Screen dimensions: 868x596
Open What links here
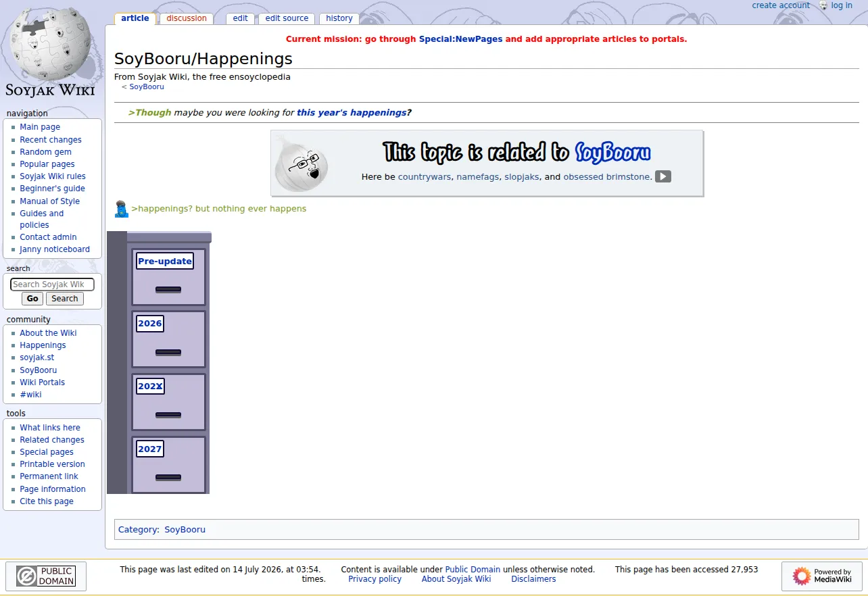[x=50, y=428]
